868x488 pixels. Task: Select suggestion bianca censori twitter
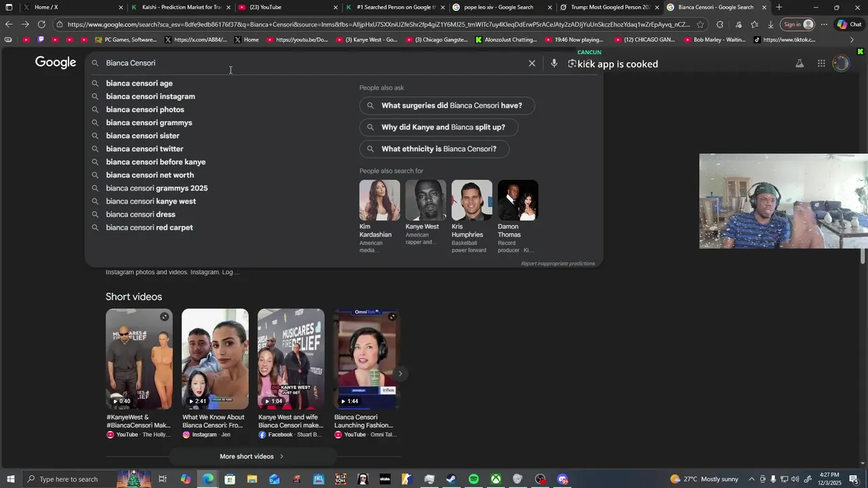click(x=144, y=149)
